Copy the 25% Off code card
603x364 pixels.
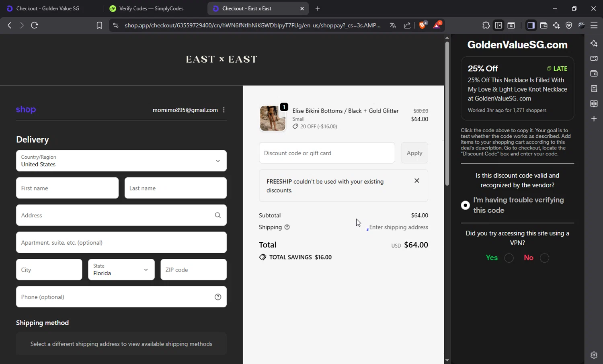click(517, 88)
